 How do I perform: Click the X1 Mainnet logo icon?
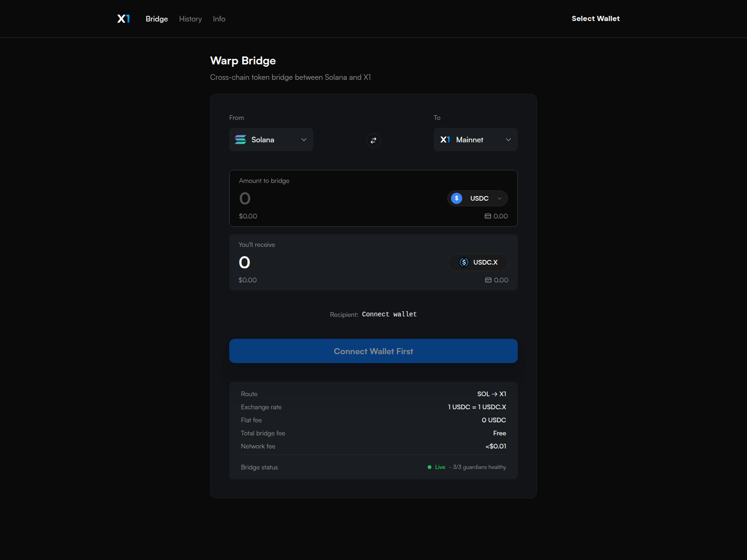(x=445, y=140)
